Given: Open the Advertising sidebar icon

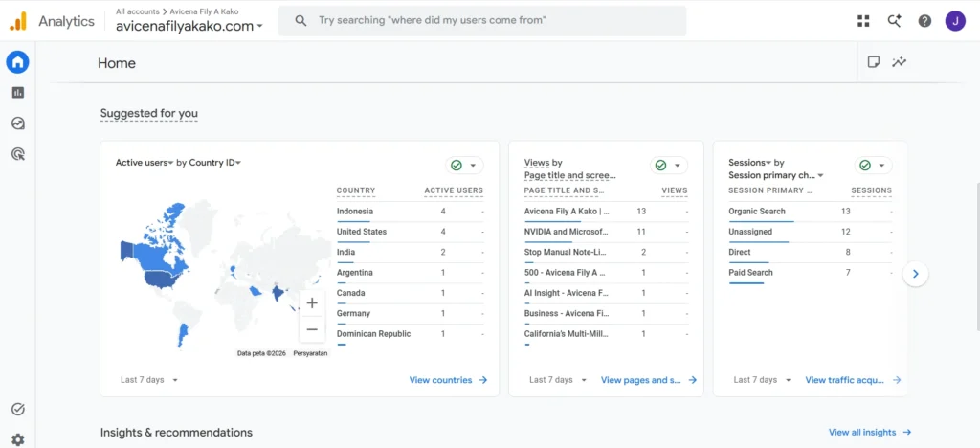Looking at the screenshot, I should coord(17,154).
